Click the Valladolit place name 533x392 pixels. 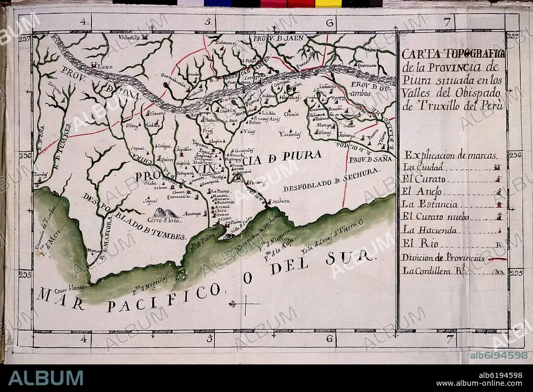(129, 37)
